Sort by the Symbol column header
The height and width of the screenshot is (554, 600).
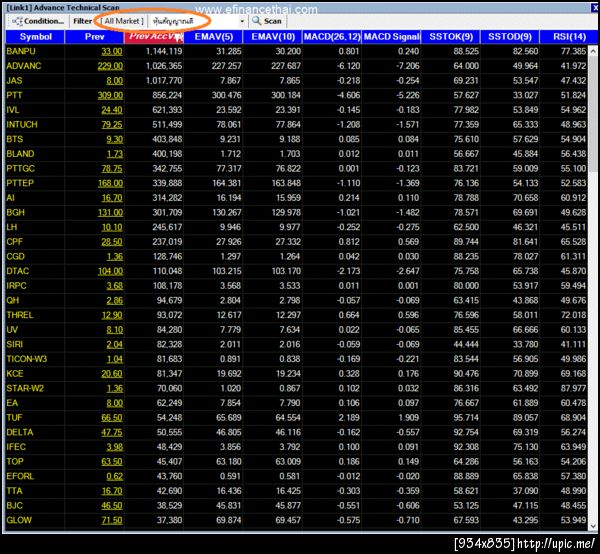(x=35, y=37)
